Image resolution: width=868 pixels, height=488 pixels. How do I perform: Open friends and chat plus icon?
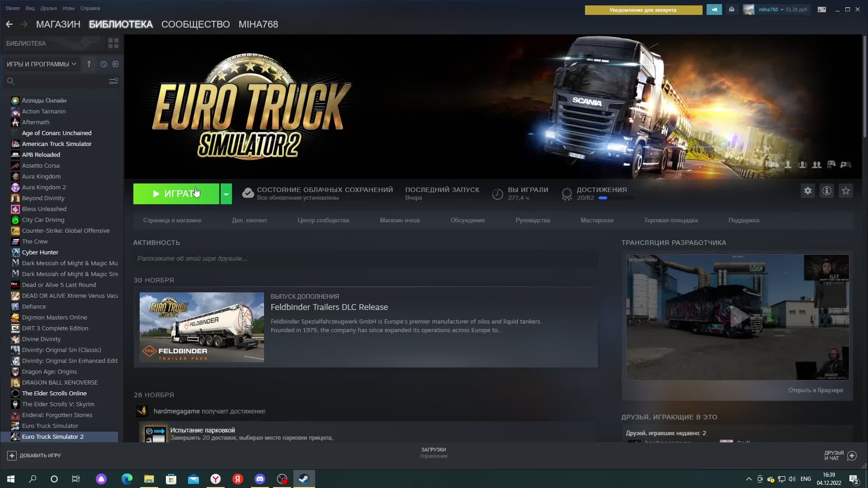click(x=852, y=455)
